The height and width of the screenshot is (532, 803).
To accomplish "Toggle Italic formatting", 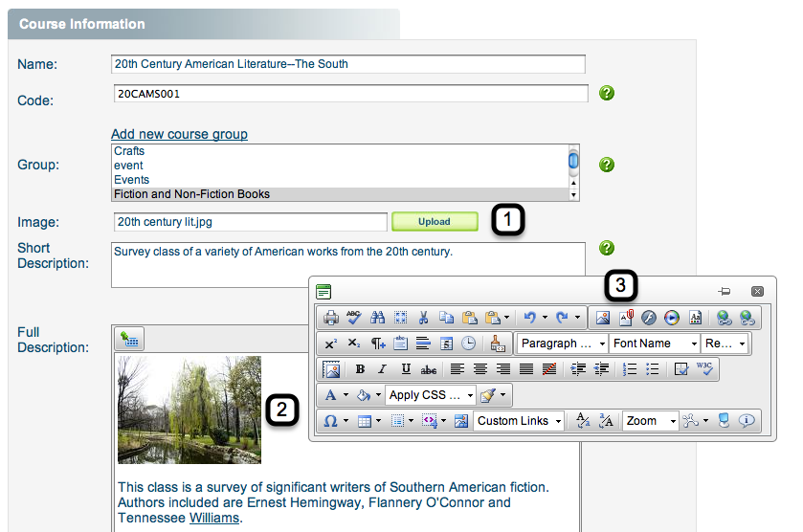I will (x=383, y=369).
